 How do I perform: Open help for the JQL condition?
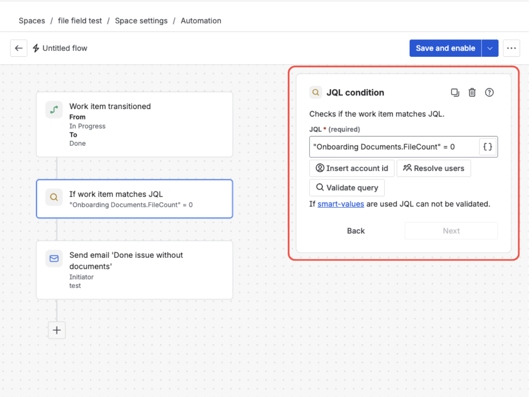tap(489, 93)
